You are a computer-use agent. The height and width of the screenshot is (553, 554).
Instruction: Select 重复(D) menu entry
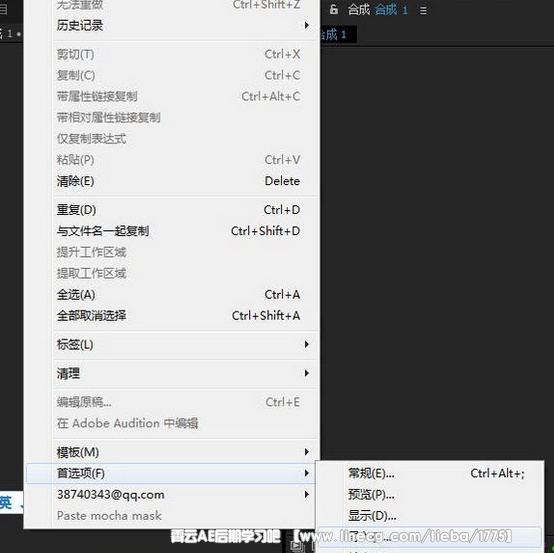point(172,210)
